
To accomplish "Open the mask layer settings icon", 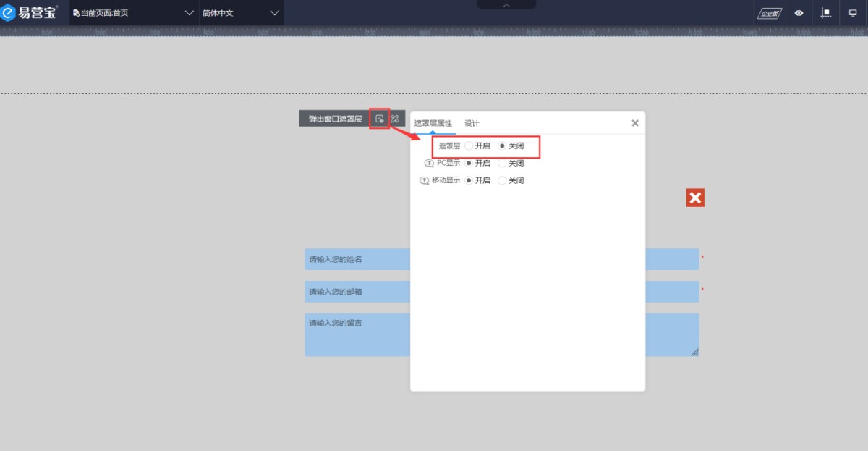I will (380, 119).
